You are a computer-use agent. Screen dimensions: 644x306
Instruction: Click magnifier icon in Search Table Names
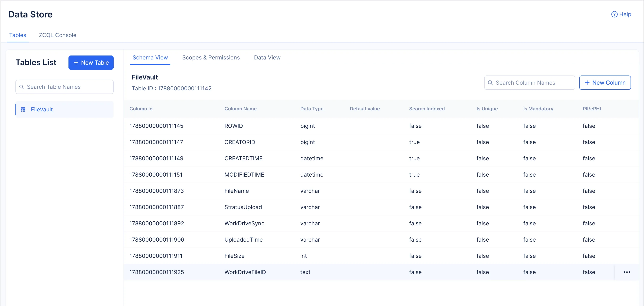point(22,87)
